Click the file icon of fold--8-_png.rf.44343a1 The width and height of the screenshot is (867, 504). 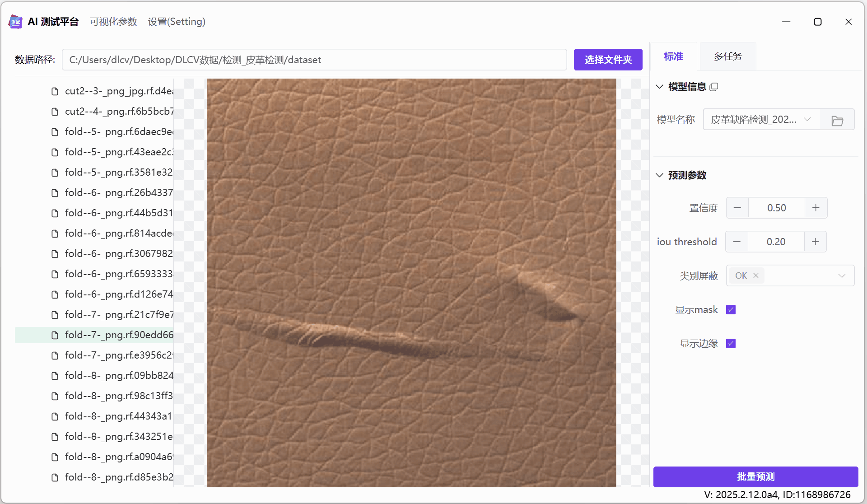pos(55,416)
